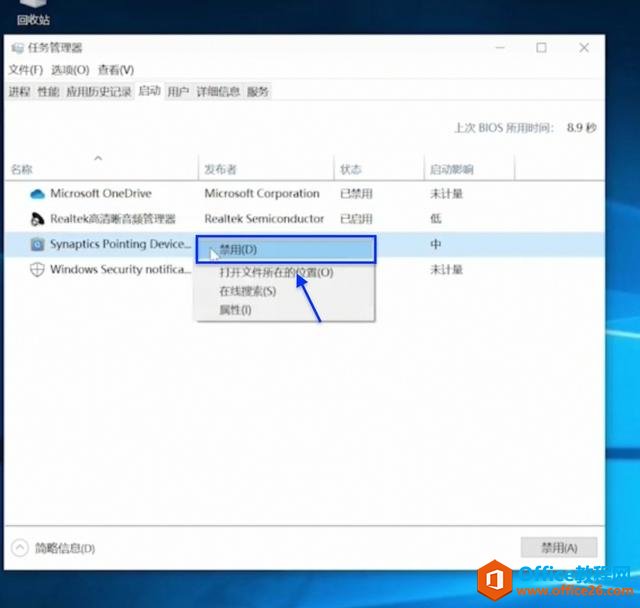The width and height of the screenshot is (640, 608).
Task: Click the 已启用 status of Realtek
Action: click(x=356, y=219)
